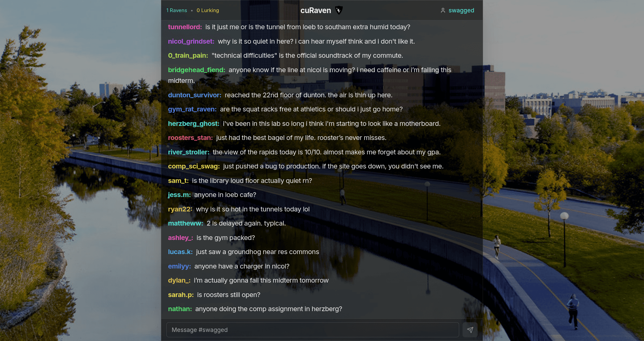
Task: Click username 0_train_pain
Action: coord(188,56)
